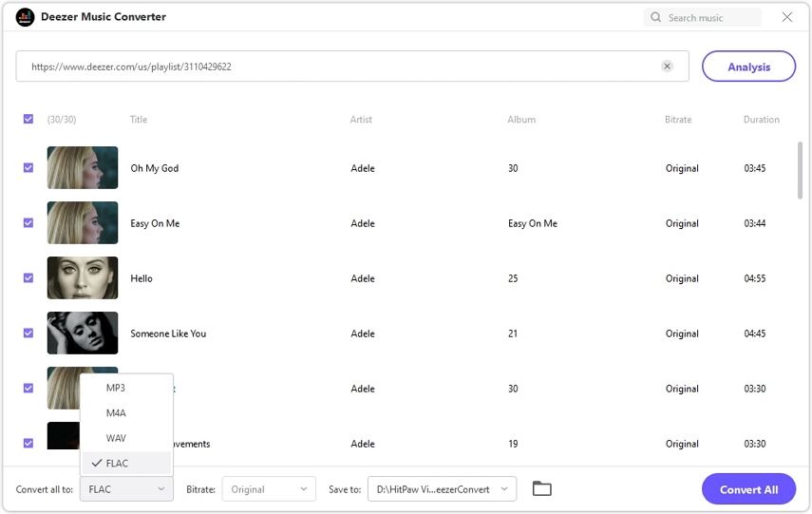Open the Save to path dropdown
This screenshot has width=812, height=514.
pyautogui.click(x=442, y=489)
